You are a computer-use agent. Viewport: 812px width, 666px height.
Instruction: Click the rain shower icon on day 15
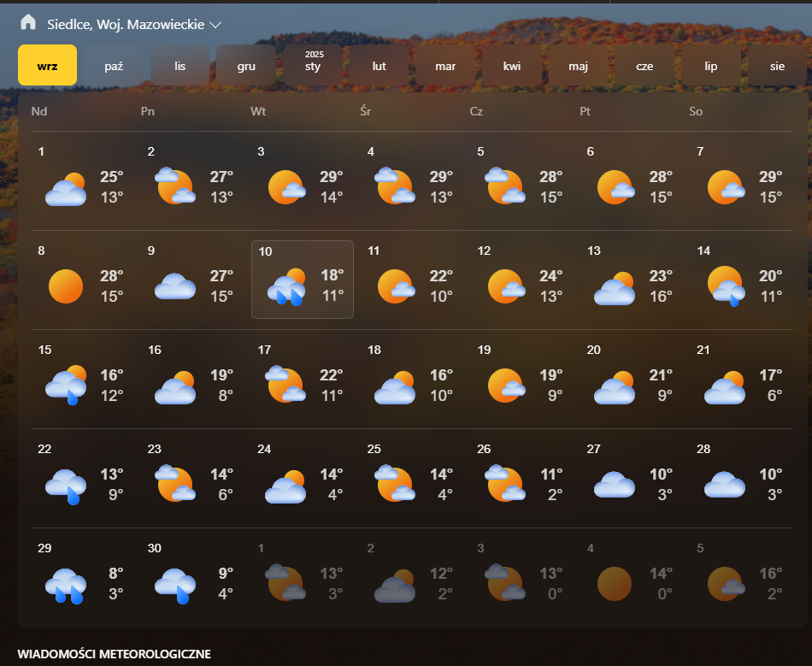tap(66, 385)
